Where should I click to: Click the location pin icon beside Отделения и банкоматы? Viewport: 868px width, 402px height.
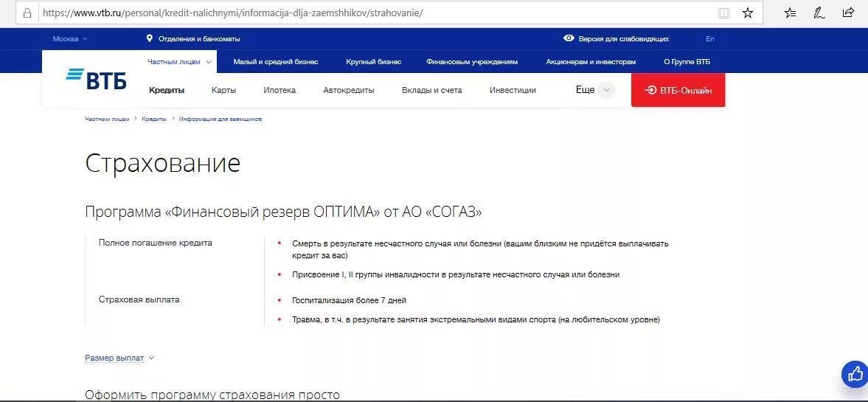coord(150,39)
